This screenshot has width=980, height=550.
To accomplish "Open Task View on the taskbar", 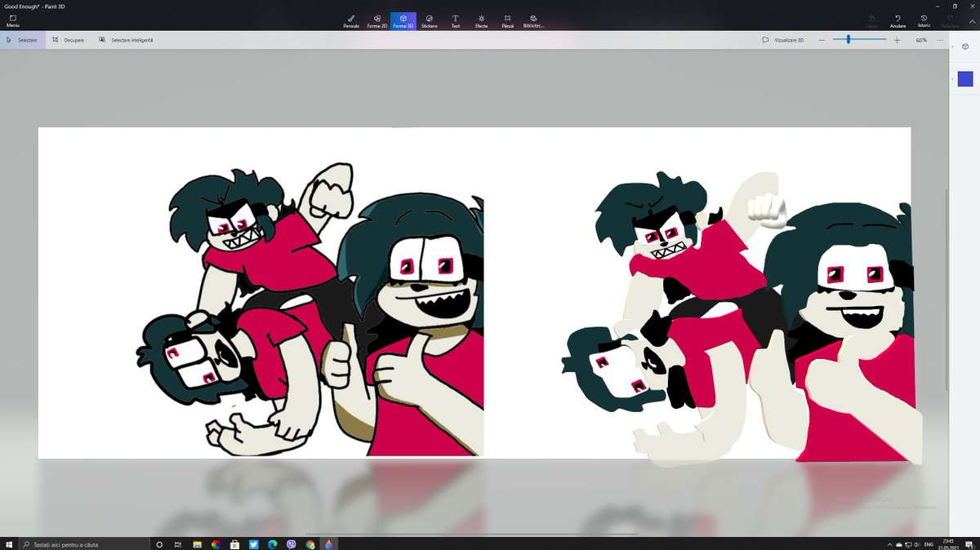I will 178,543.
